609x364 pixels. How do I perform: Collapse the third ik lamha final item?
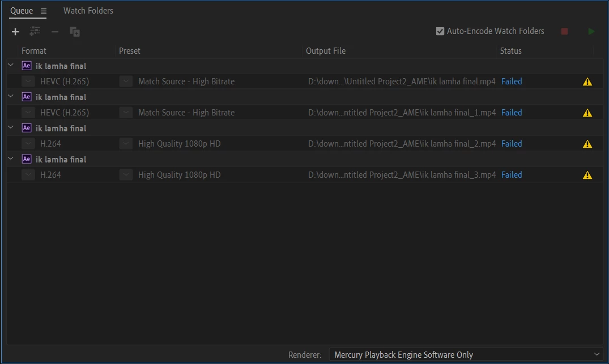point(11,127)
